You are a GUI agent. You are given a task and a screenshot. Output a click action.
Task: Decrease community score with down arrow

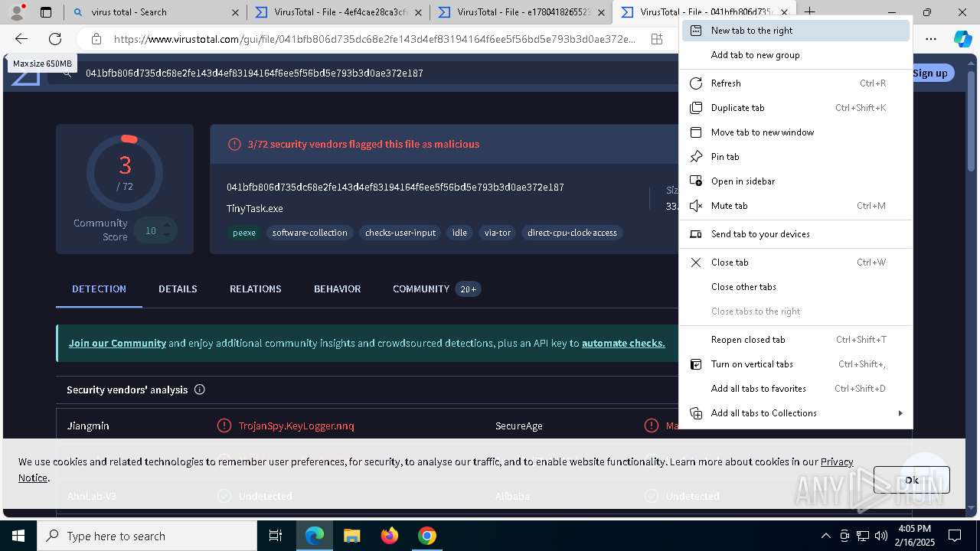[166, 236]
